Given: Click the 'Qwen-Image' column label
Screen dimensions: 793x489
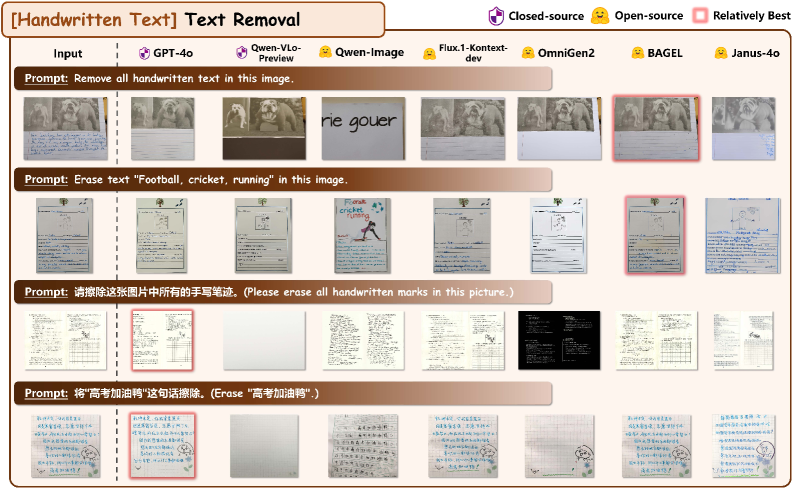Looking at the screenshot, I should pos(370,53).
